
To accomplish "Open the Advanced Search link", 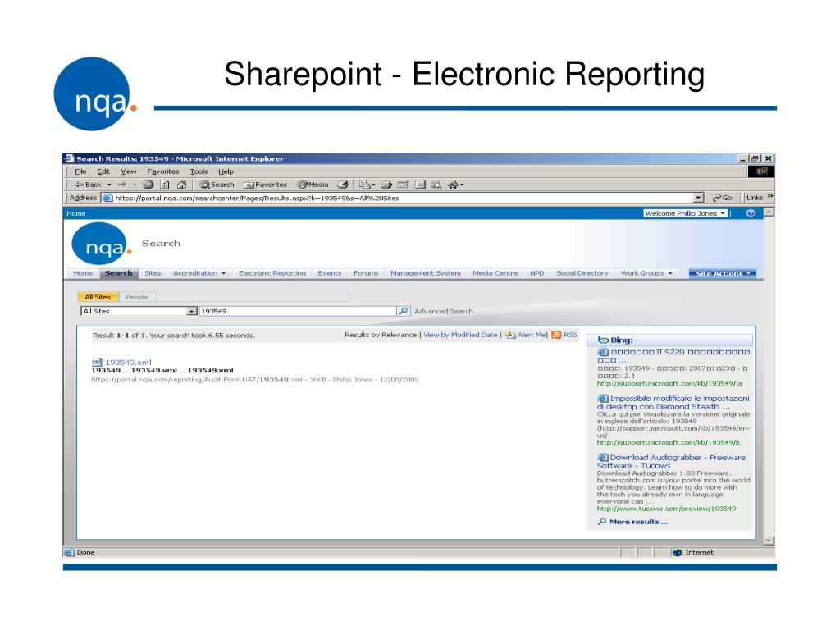I will [444, 311].
